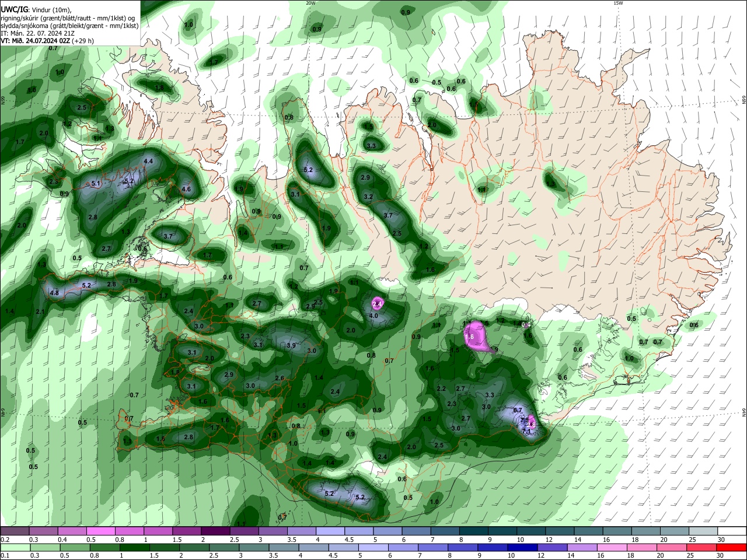Select the light pink swatch labeled 16

612,547
